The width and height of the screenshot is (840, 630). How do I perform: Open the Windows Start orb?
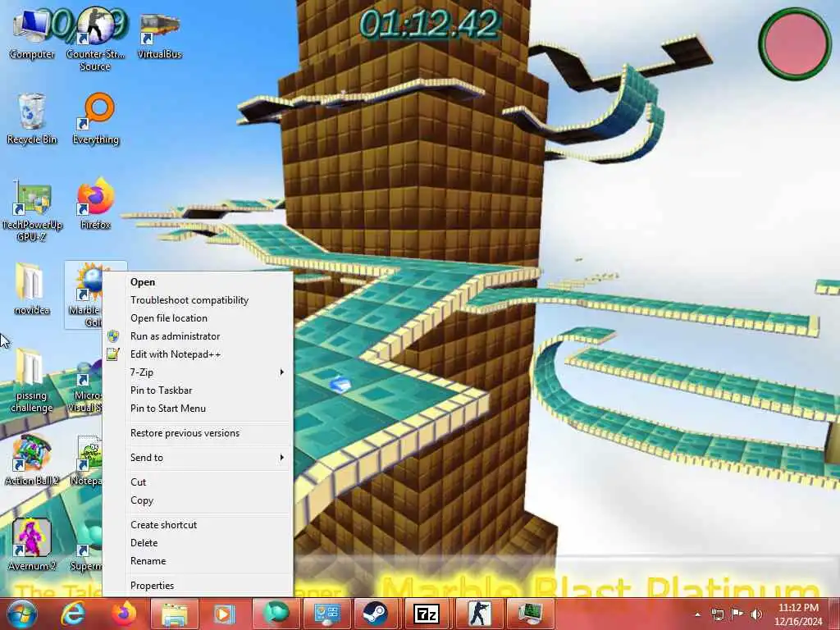pos(21,614)
